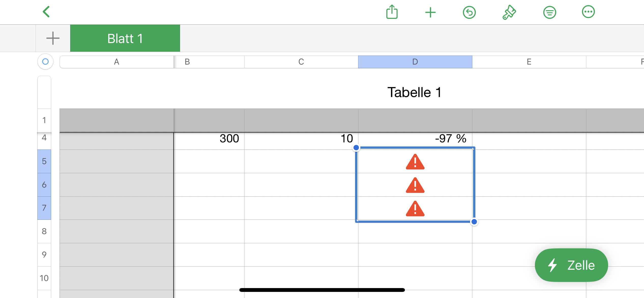Viewport: 644px width, 298px height.
Task: Open the more options ellipsis icon
Action: point(588,12)
